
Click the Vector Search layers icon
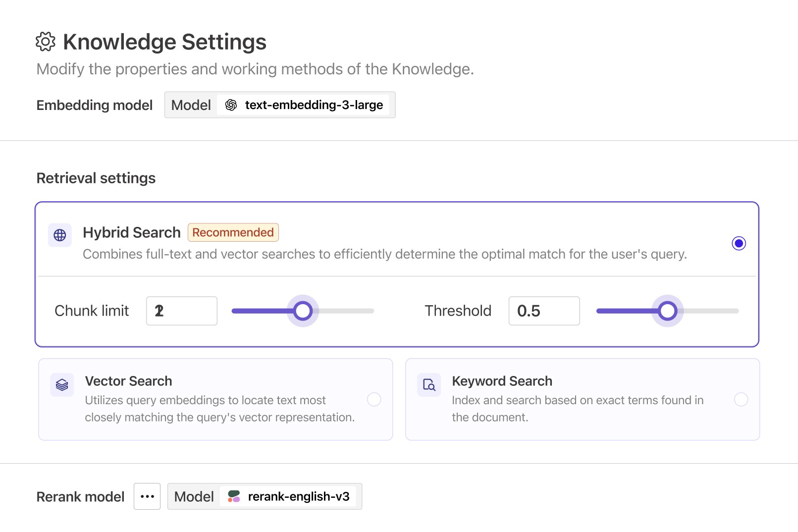62,385
